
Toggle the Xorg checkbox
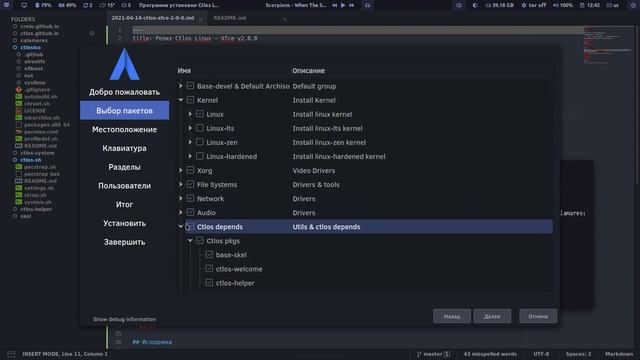point(190,170)
